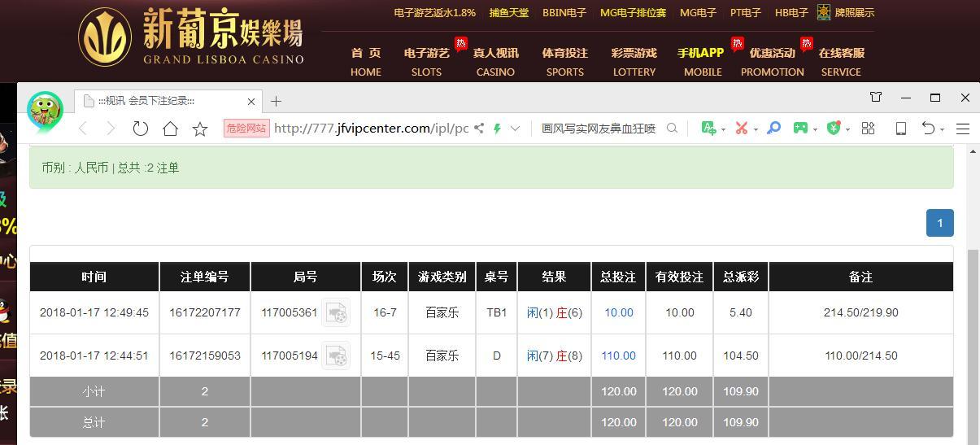Expand the address bar dropdown arrow

(515, 129)
